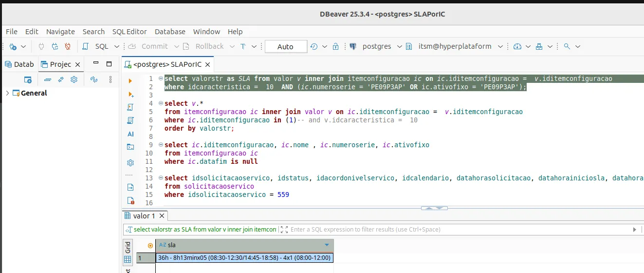Image resolution: width=644 pixels, height=273 pixels.
Task: Click the file icon with red badge in editor sidebar
Action: 130,200
